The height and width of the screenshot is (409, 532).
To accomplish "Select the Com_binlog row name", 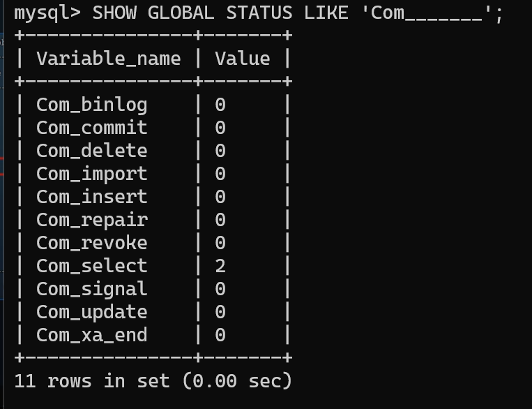I will (91, 105).
